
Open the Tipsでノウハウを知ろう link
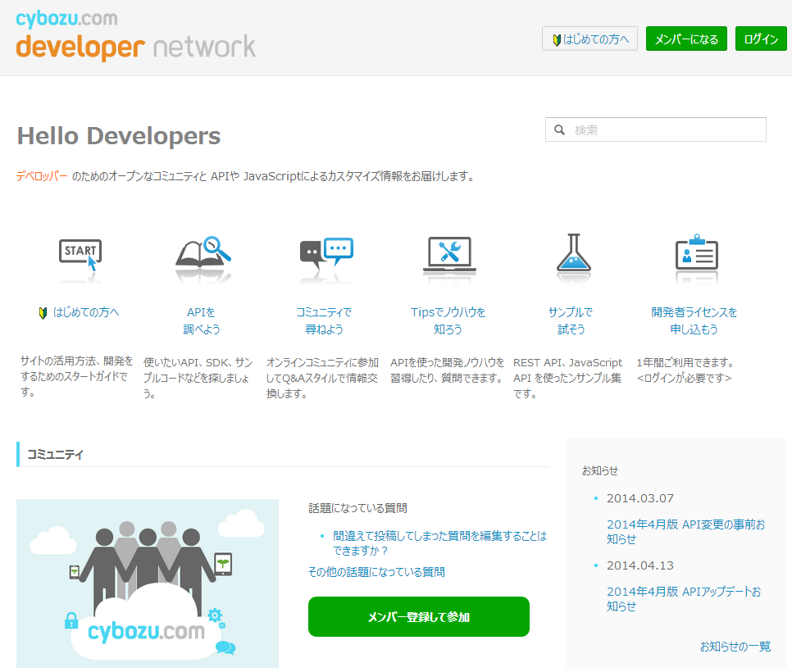point(448,320)
